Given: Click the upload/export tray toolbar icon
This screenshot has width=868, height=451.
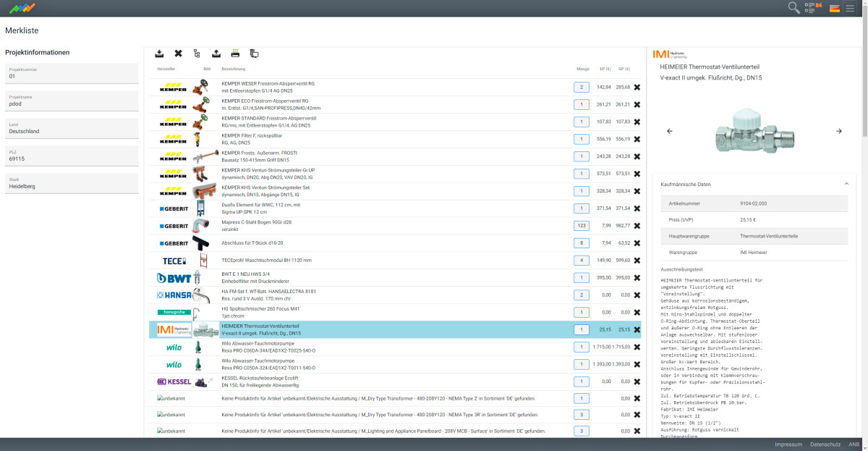Looking at the screenshot, I should point(216,54).
